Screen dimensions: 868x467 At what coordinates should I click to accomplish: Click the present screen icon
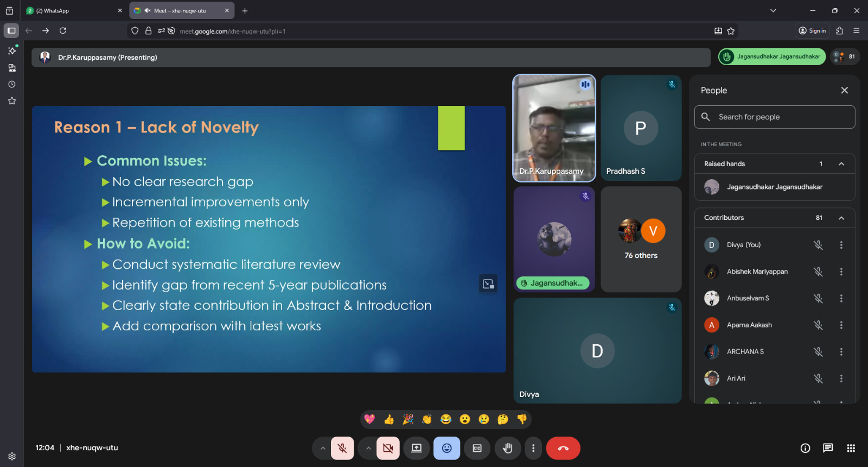coord(417,449)
